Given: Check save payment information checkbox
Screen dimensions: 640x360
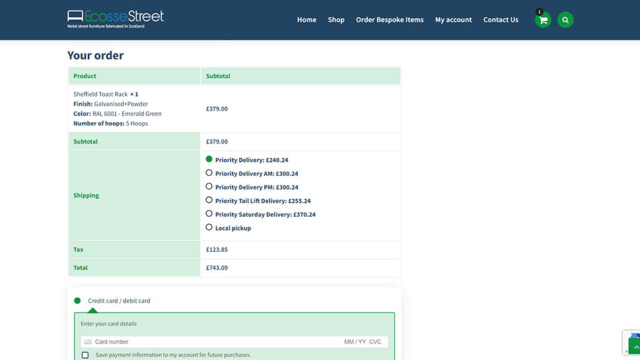Looking at the screenshot, I should coord(85,355).
